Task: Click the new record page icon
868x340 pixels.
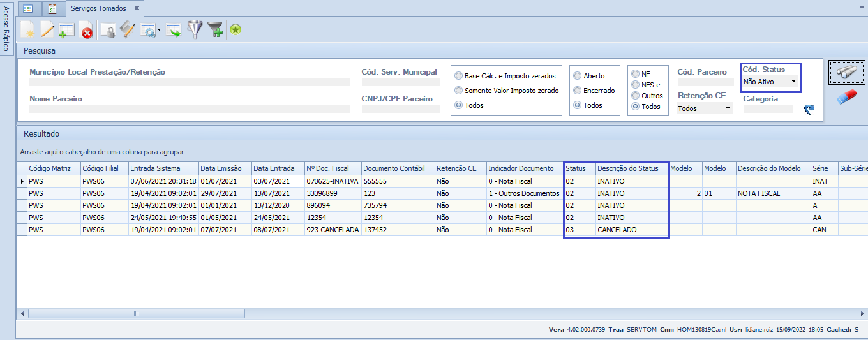Action: [27, 30]
